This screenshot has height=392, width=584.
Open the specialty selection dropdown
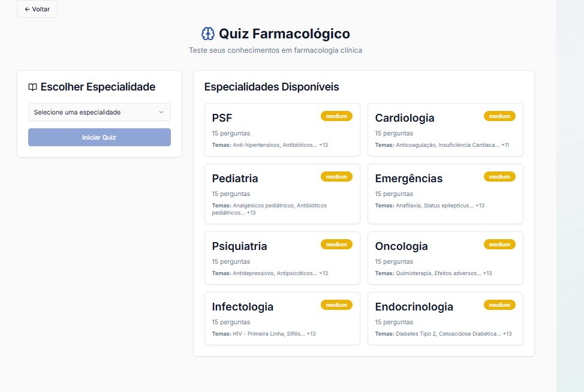(99, 112)
